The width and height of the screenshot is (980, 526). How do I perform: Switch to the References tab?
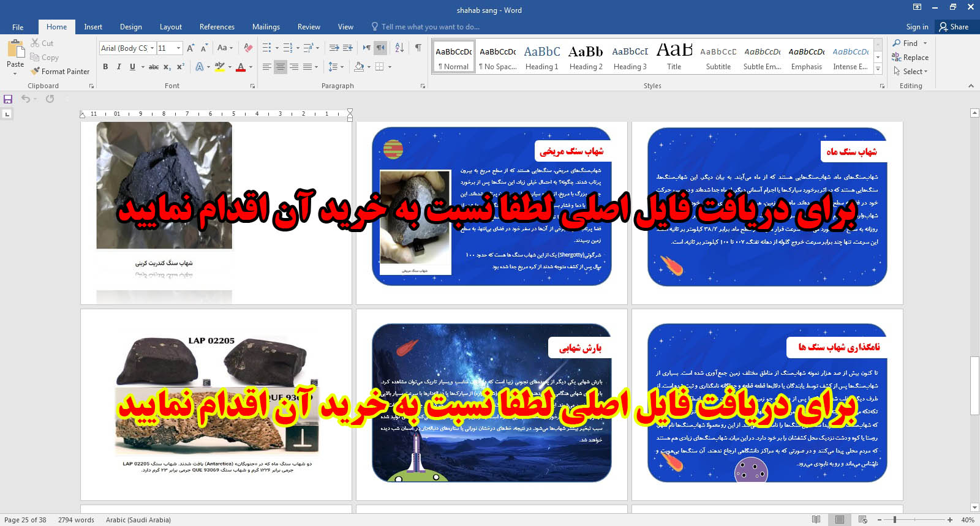click(217, 27)
